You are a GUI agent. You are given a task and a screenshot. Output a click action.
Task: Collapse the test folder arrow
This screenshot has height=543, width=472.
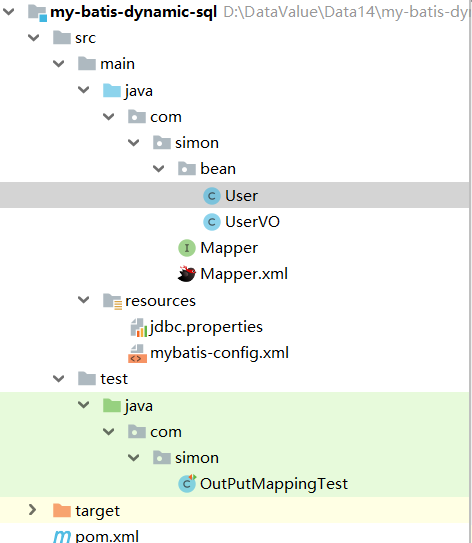click(x=59, y=379)
